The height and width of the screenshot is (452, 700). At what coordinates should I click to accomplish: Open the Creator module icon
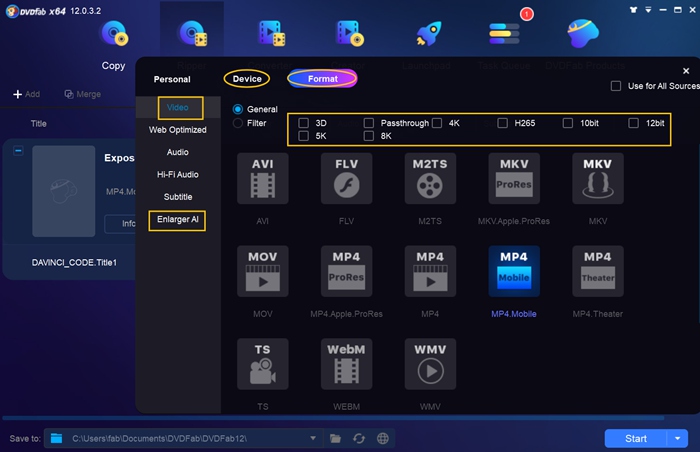click(350, 33)
